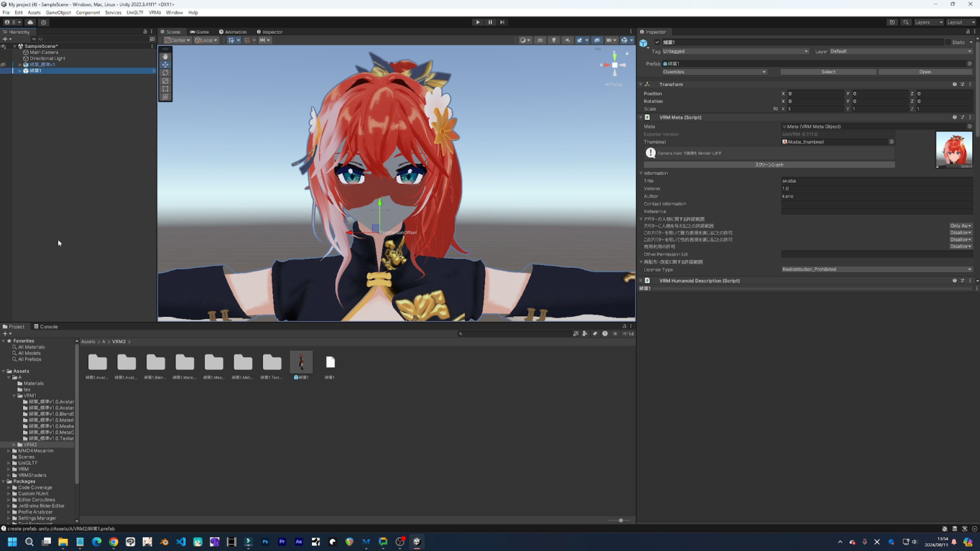
Task: Open the Untagged tag dropdown in Inspector
Action: click(x=735, y=51)
